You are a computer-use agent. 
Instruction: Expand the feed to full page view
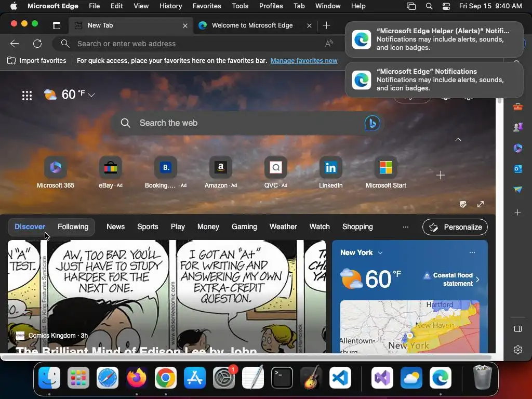pos(481,204)
